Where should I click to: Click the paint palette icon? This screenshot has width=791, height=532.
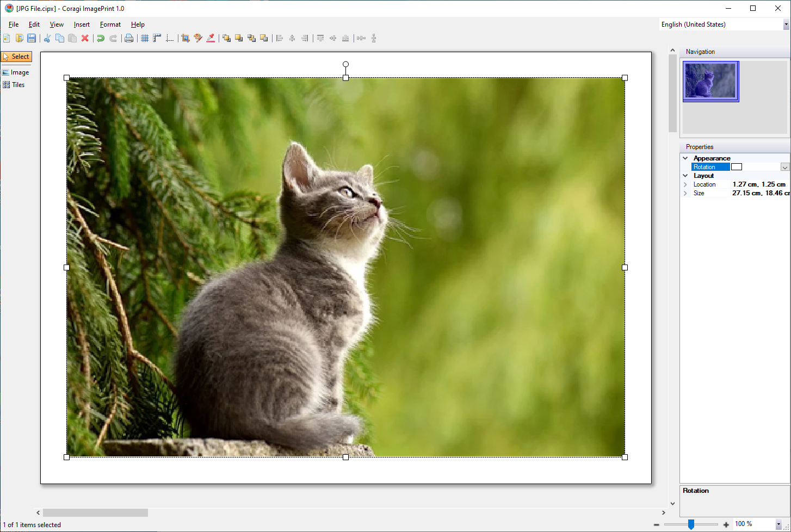[198, 38]
